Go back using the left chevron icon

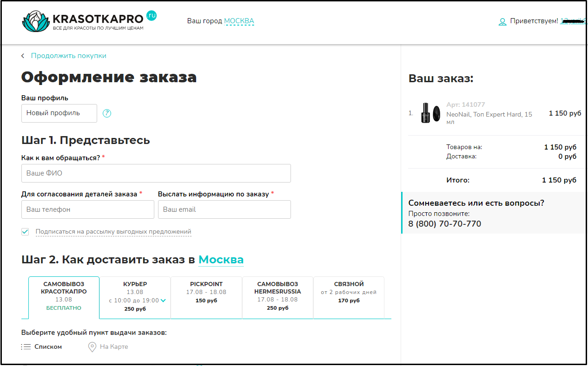pos(23,56)
